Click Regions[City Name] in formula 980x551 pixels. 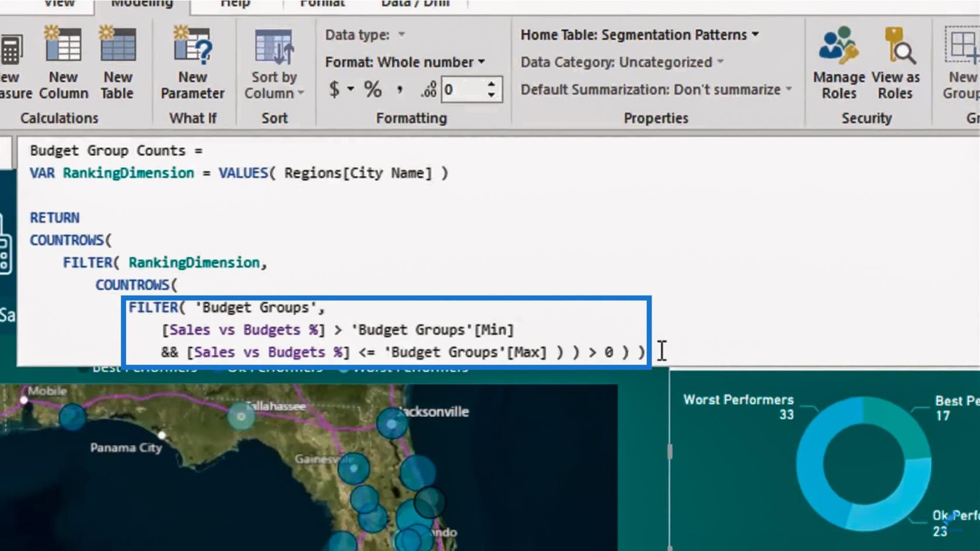[358, 173]
